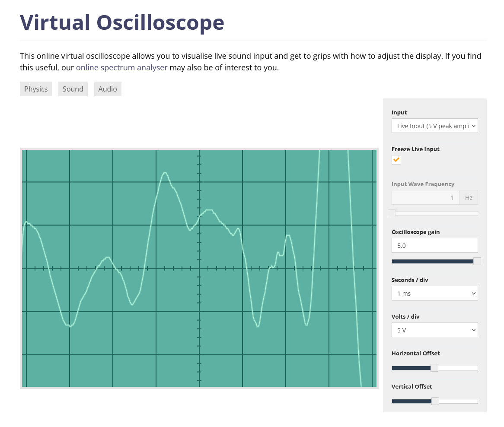Click the oscilloscope grid center crosshair
The image size is (504, 427).
pyautogui.click(x=199, y=268)
